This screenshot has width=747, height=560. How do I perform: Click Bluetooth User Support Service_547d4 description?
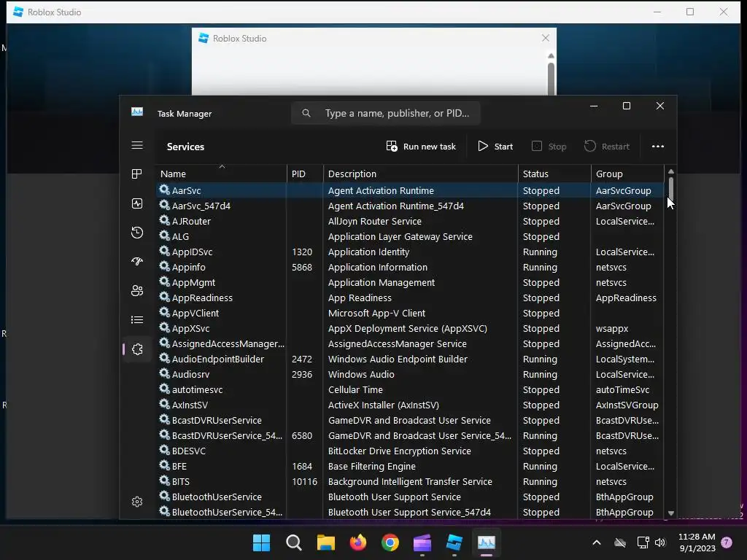pos(409,512)
